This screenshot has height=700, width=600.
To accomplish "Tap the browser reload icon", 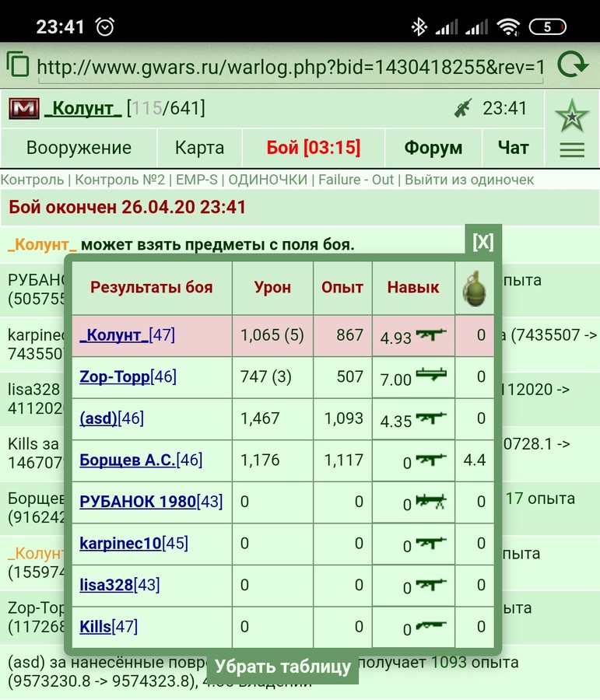I will (572, 65).
